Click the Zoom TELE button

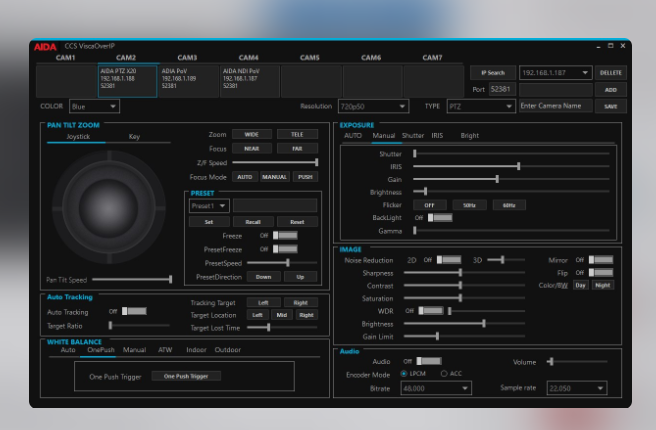pyautogui.click(x=297, y=134)
